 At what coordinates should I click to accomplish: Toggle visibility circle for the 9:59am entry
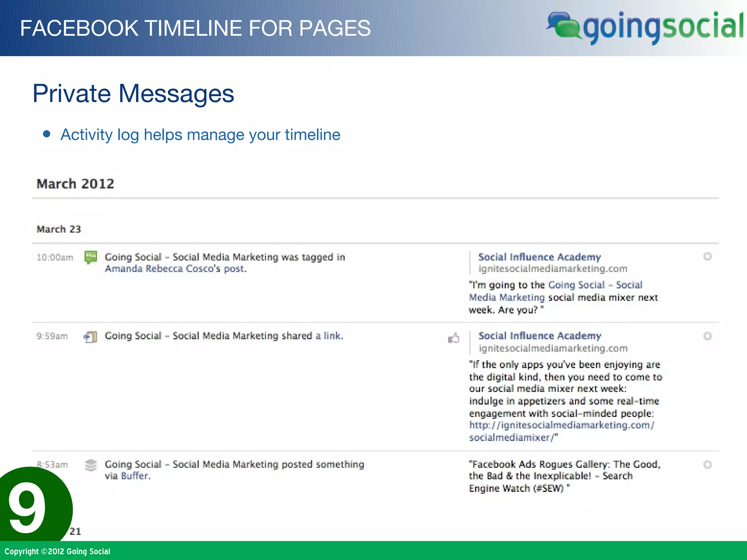point(707,336)
